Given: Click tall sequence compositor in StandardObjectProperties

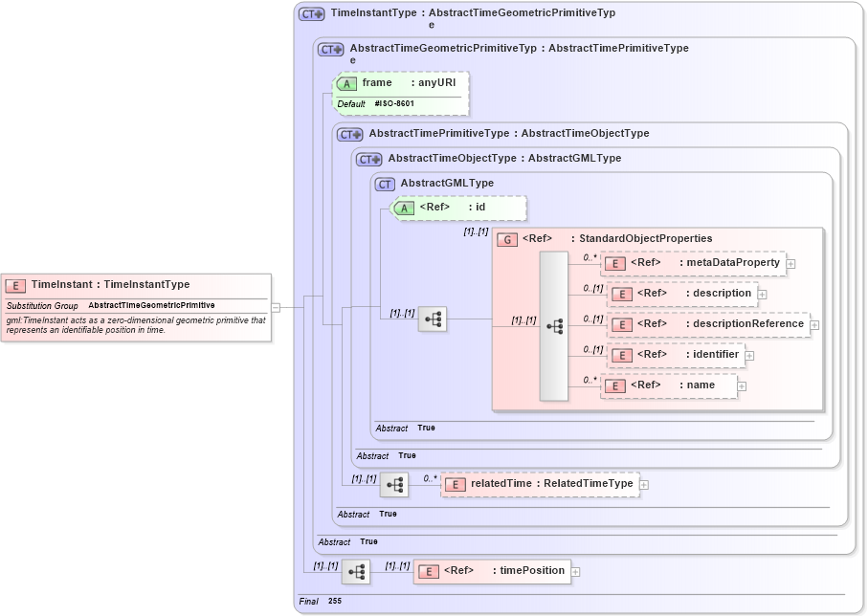Looking at the screenshot, I should tap(554, 326).
